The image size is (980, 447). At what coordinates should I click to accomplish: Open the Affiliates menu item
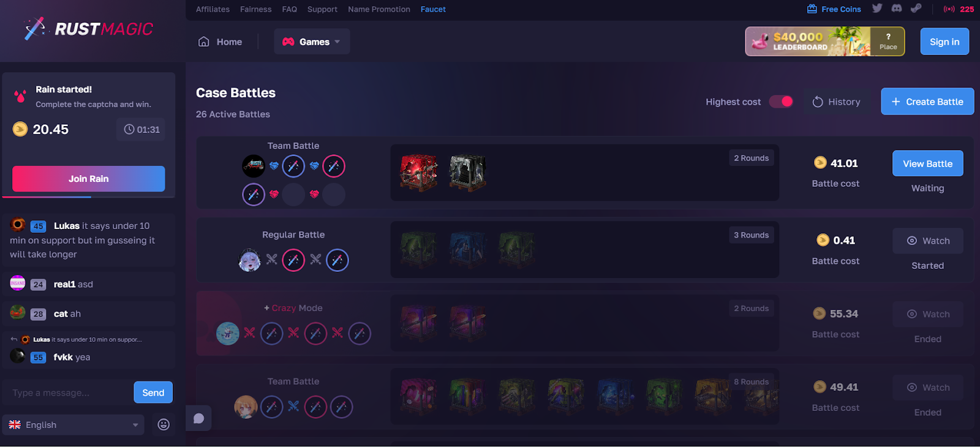[213, 9]
